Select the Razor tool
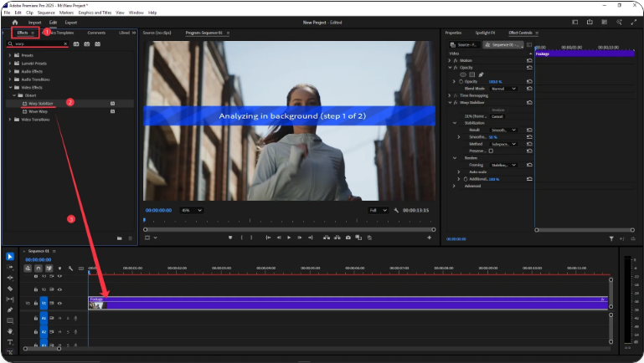644x363 pixels. (x=10, y=289)
